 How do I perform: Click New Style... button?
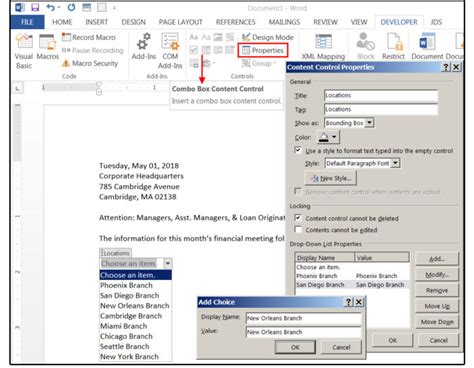331,178
